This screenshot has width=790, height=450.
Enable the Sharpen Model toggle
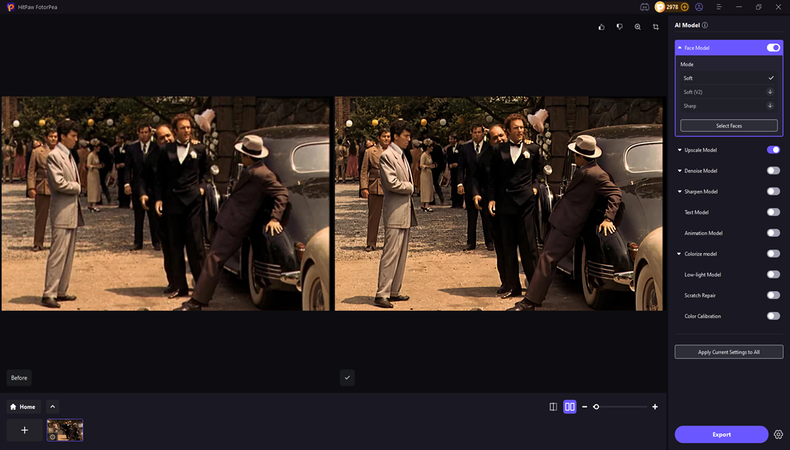(773, 191)
